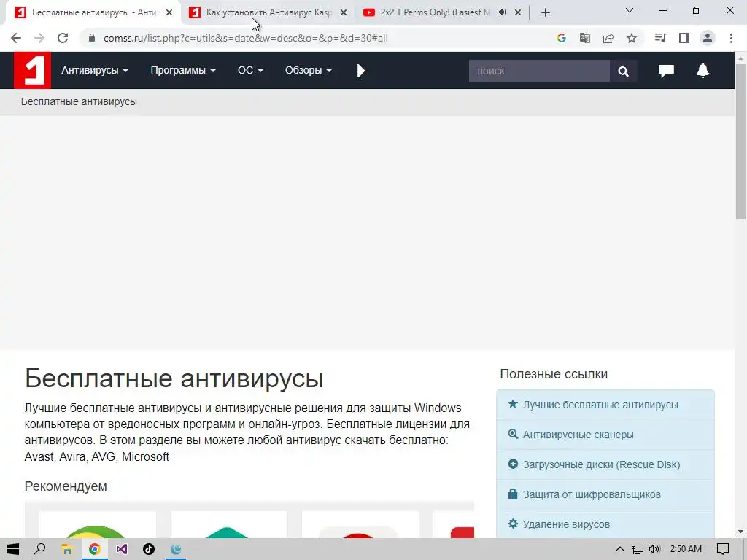The height and width of the screenshot is (560, 747).
Task: Open the Windows Start menu
Action: pos(13,549)
